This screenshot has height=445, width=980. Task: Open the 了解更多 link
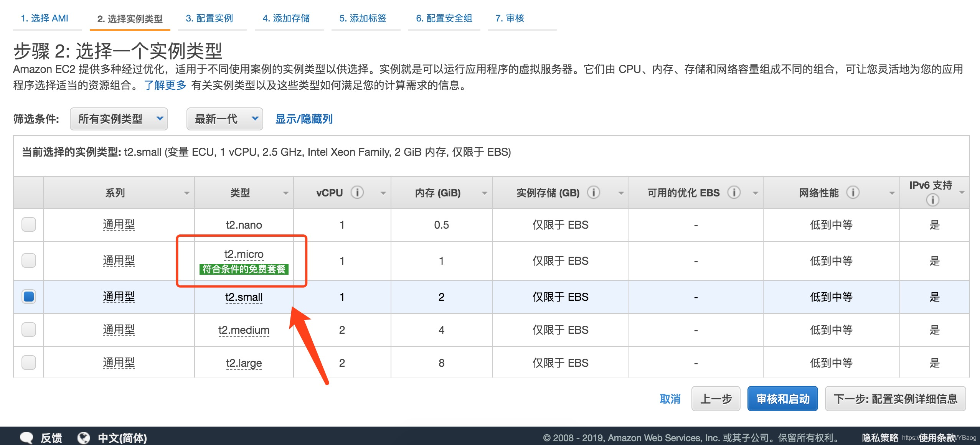point(165,85)
